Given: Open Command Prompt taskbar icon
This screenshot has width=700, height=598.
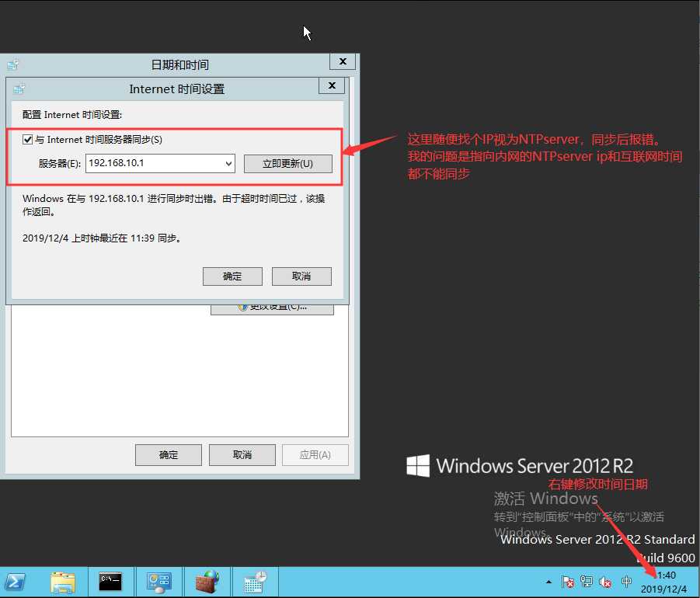Looking at the screenshot, I should [x=110, y=582].
